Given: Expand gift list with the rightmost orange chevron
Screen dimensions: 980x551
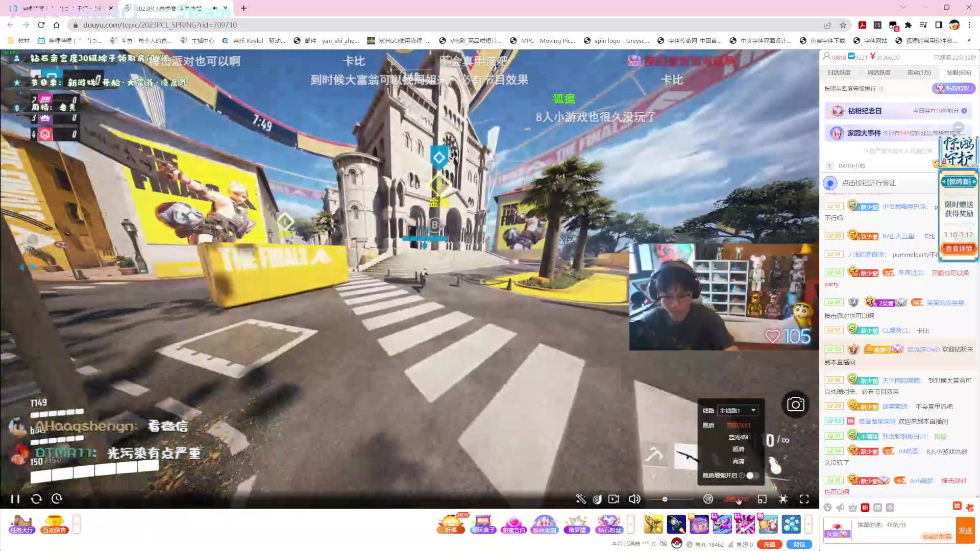Looking at the screenshot, I should tap(808, 524).
